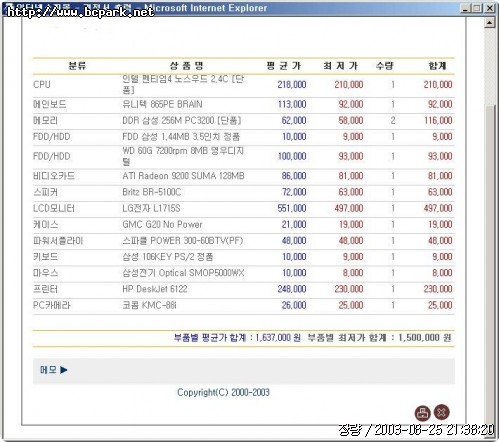This screenshot has height=442, width=500.
Task: Click the CPU average price 218,000
Action: [292, 85]
